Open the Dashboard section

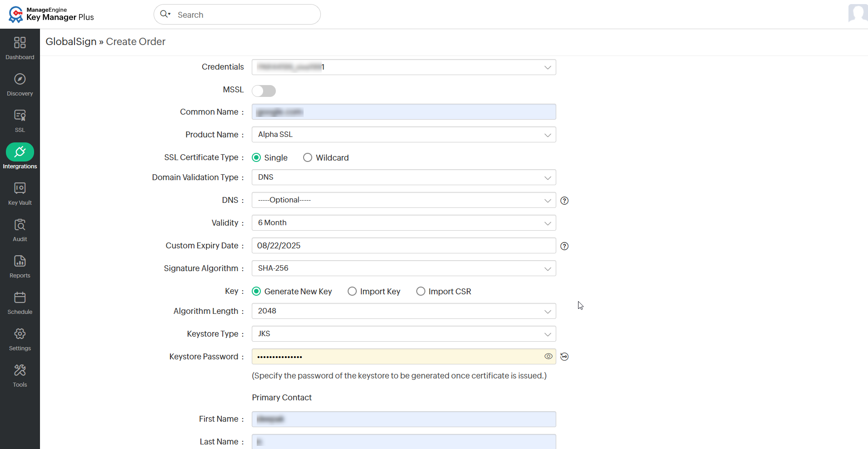pyautogui.click(x=20, y=48)
